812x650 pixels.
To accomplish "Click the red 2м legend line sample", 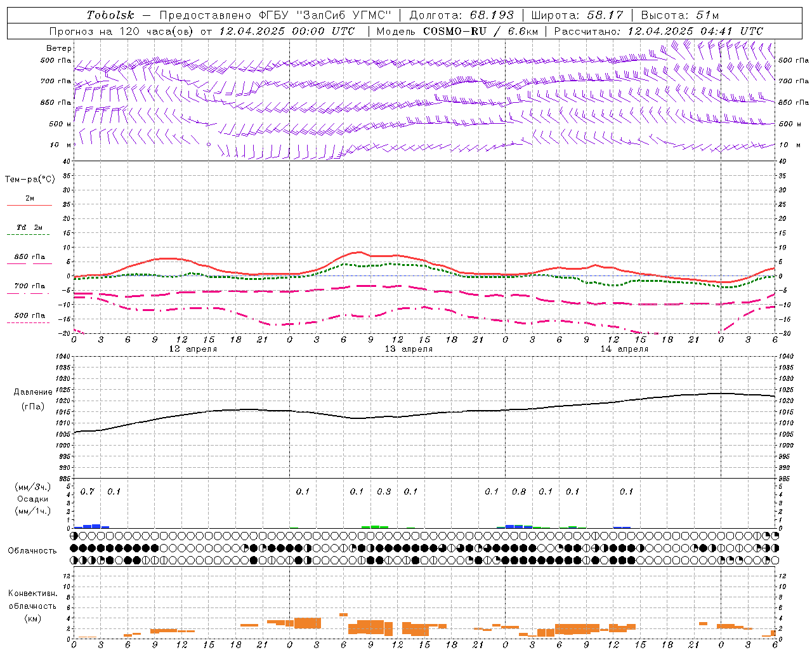I will pos(29,206).
